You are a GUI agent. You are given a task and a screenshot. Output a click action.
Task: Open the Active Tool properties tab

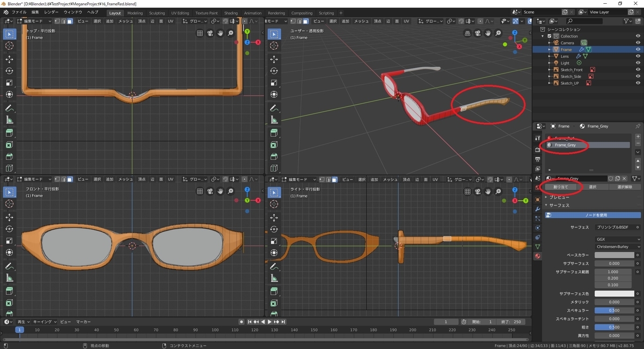pos(537,138)
